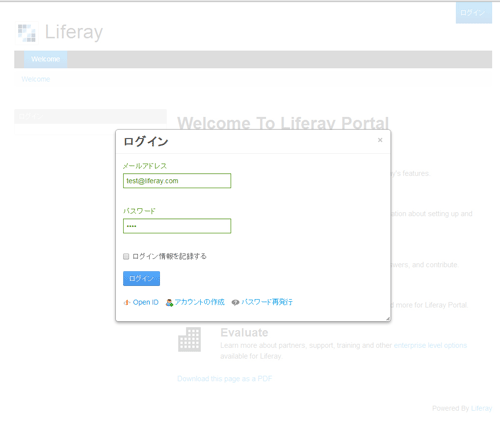
Task: Click the dialog resize handle corner
Action: click(388, 319)
